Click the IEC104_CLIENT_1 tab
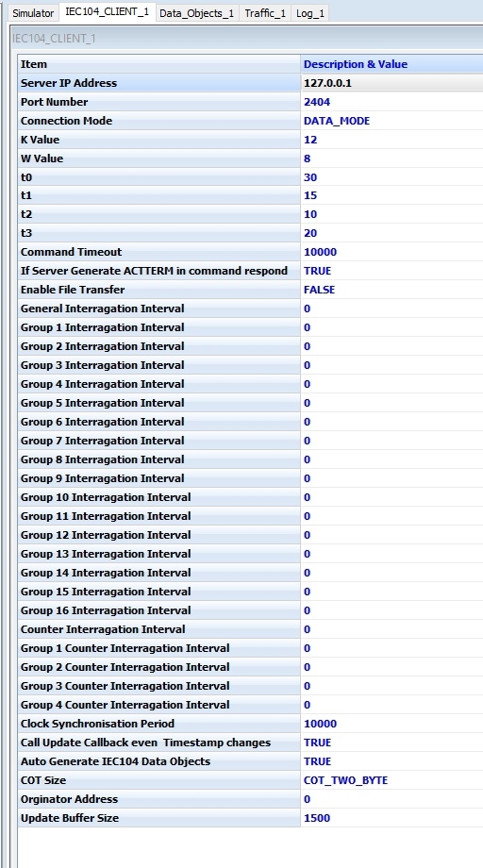Screen dimensions: 483x868 107,12
